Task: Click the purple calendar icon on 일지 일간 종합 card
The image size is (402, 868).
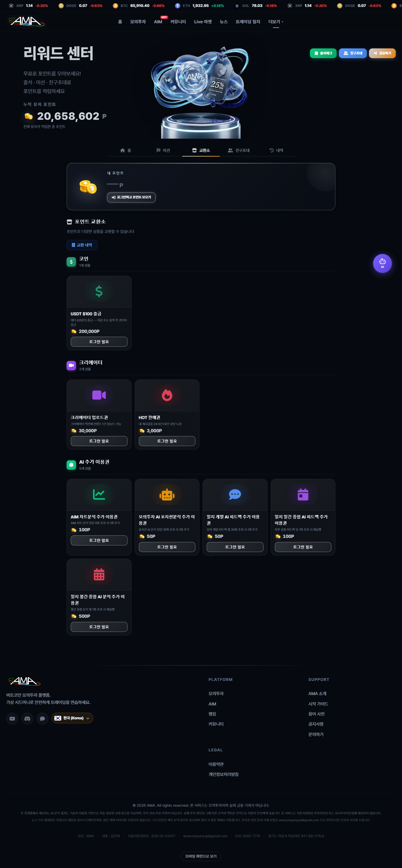Action: click(303, 494)
